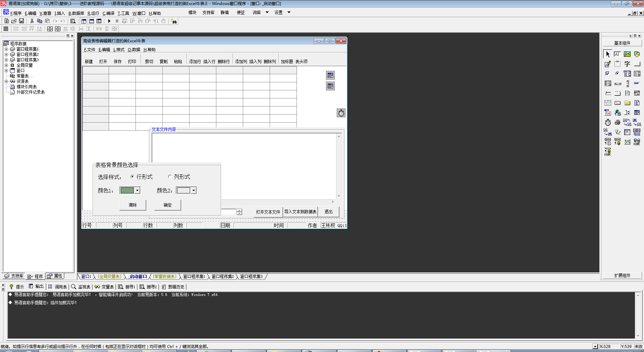Switch to the 输出 output tab
The width and height of the screenshot is (644, 352).
click(x=36, y=287)
